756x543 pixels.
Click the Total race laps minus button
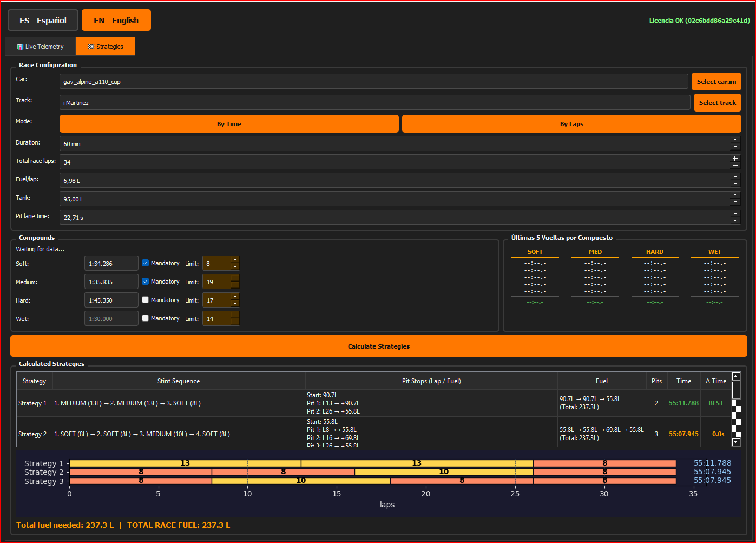[735, 166]
